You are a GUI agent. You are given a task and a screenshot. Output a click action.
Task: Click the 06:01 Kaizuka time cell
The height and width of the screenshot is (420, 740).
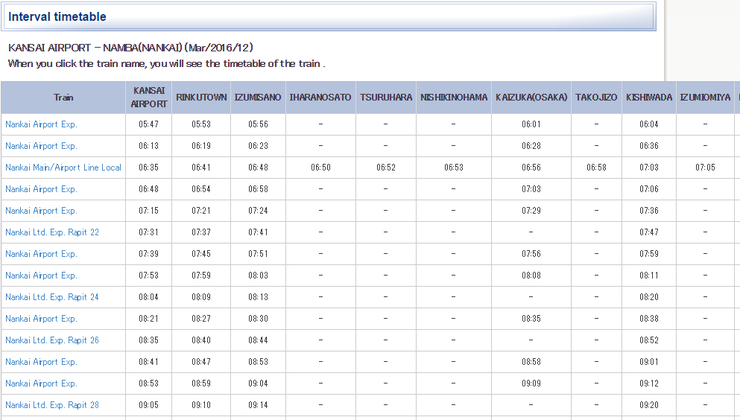[x=531, y=125]
